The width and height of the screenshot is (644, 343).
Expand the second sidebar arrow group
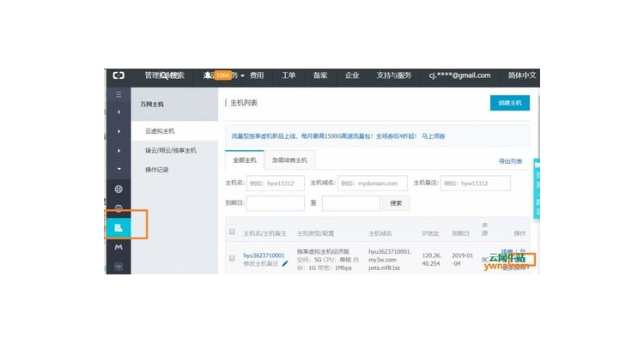click(118, 131)
